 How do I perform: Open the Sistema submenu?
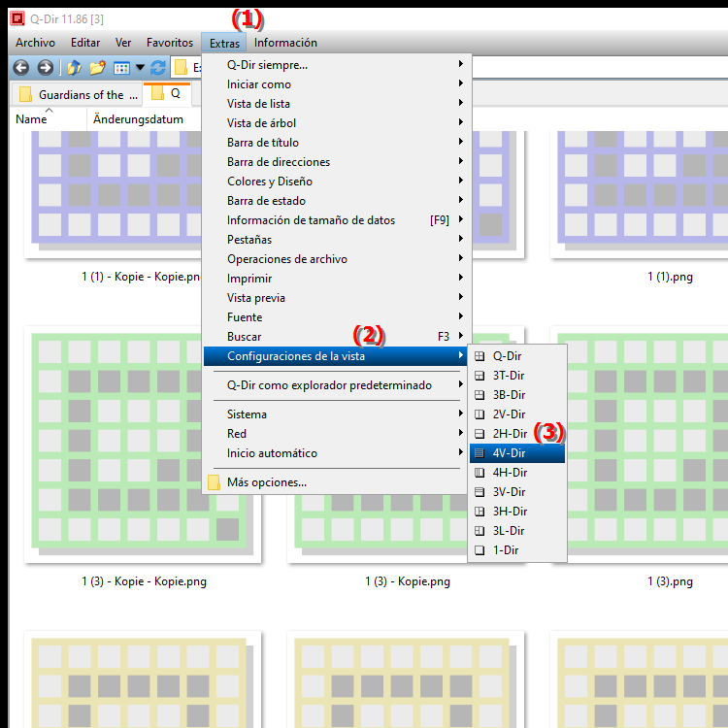[336, 414]
